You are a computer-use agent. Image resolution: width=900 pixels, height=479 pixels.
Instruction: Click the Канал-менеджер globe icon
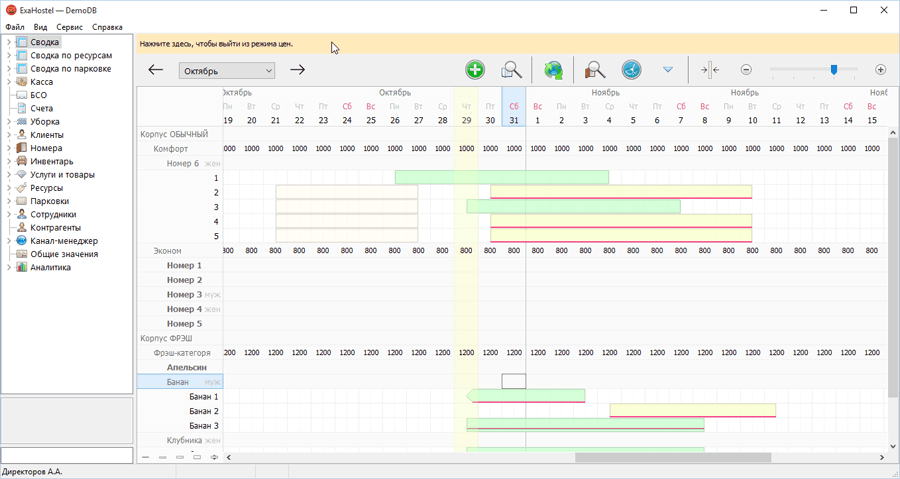point(22,240)
